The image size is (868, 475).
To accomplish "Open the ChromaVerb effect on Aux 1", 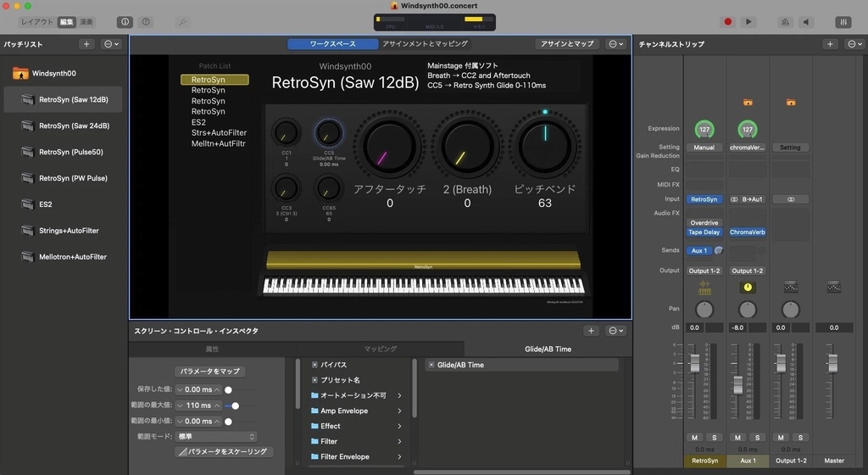I will [x=748, y=232].
